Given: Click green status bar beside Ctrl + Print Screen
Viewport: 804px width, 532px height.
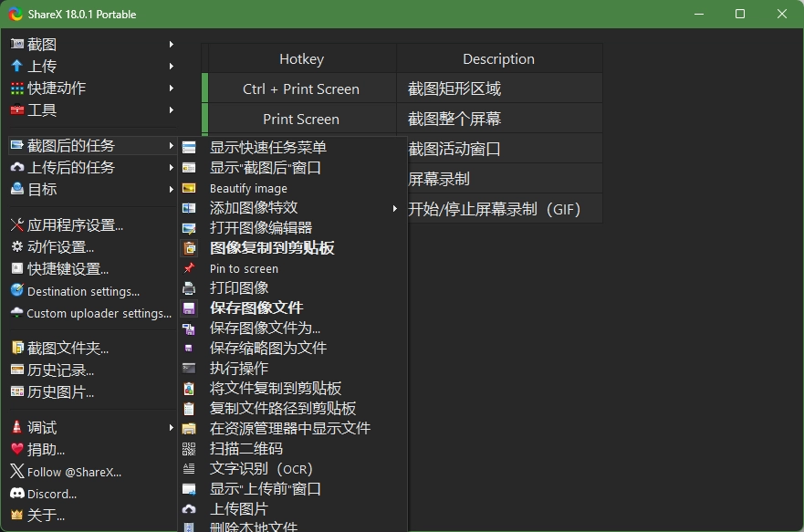Looking at the screenshot, I should point(204,89).
